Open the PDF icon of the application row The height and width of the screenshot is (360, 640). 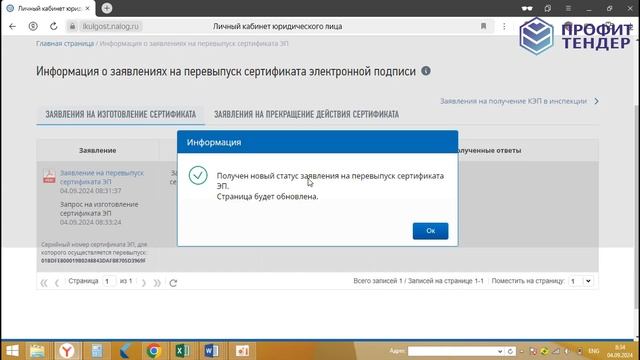coord(49,176)
